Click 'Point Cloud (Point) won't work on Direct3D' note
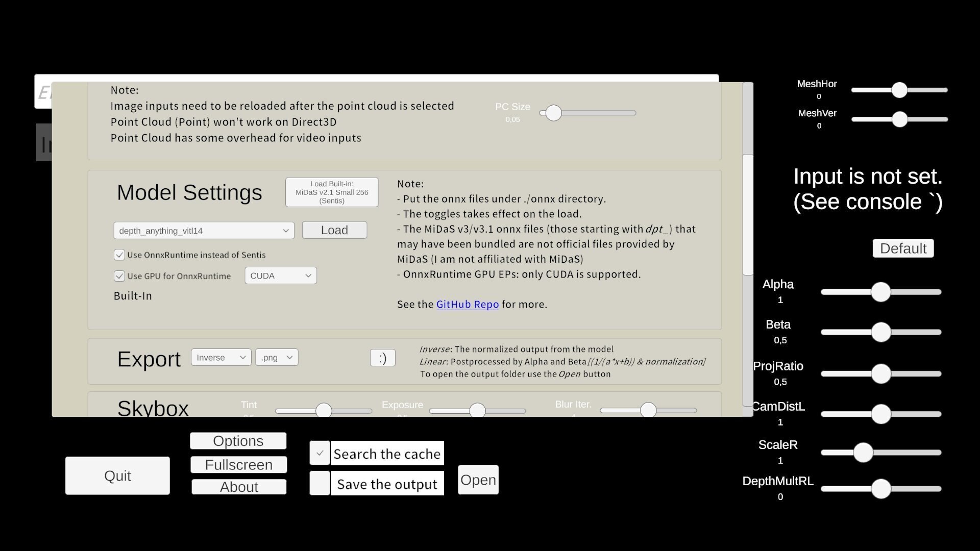This screenshot has width=980, height=551. click(x=224, y=122)
